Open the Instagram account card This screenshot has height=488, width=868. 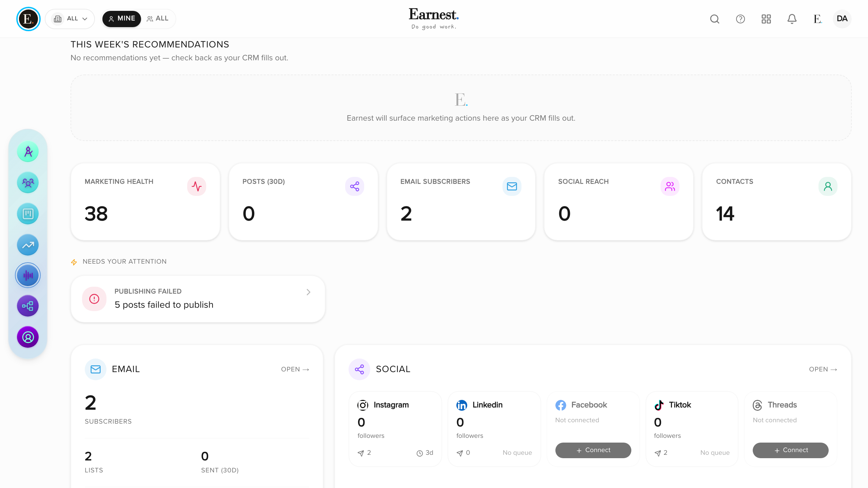coord(395,429)
